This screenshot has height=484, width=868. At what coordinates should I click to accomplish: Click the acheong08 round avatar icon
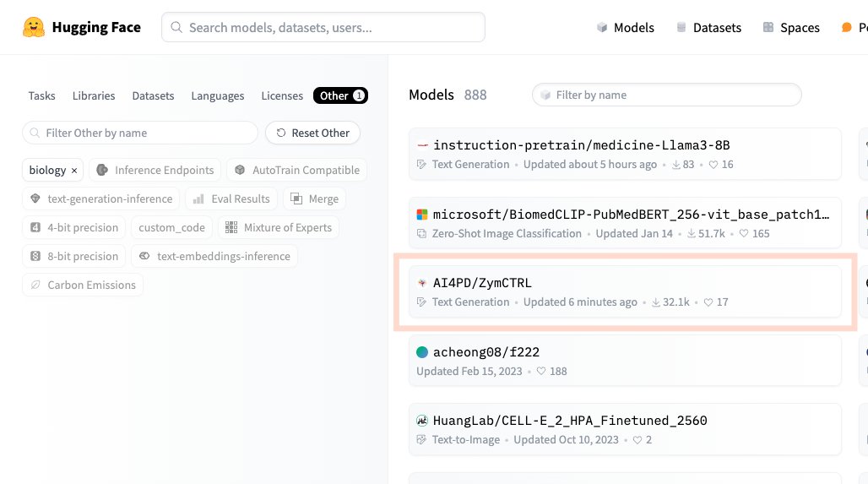(x=422, y=351)
